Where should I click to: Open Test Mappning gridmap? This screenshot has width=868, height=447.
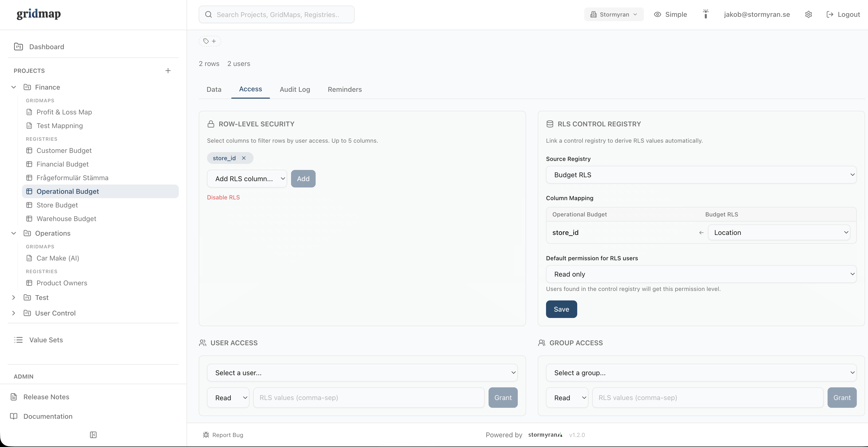(x=60, y=126)
